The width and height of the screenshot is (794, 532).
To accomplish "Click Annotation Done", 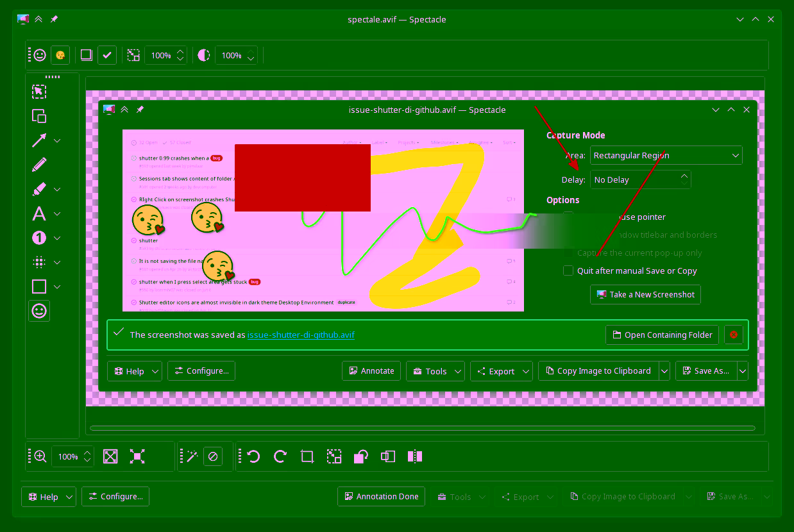I will [x=381, y=496].
